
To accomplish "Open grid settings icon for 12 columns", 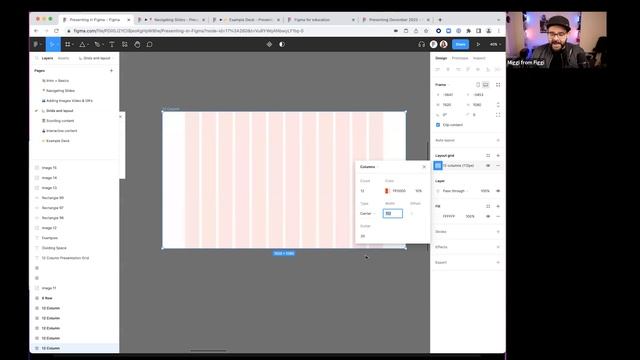I will point(438,165).
